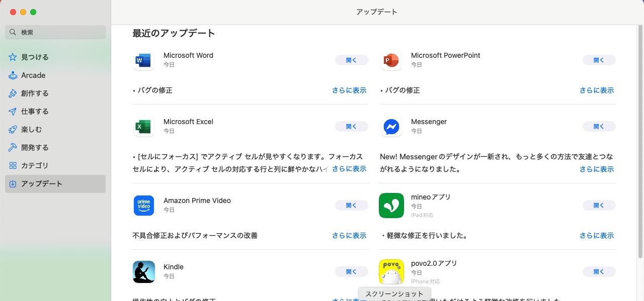Select the mineo app icon
644x301 pixels.
tap(391, 206)
